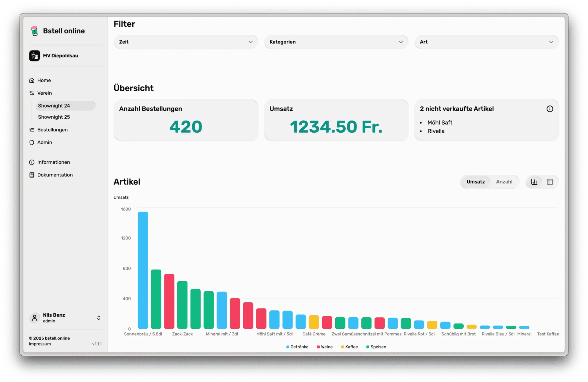Open the Art filter dropdown
This screenshot has height=382, width=588.
coord(486,42)
